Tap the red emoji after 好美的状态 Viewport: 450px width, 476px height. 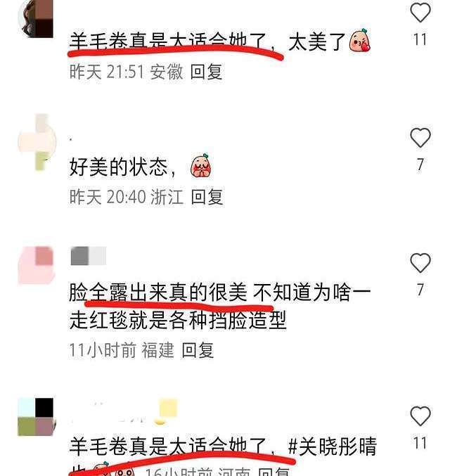coord(201,167)
